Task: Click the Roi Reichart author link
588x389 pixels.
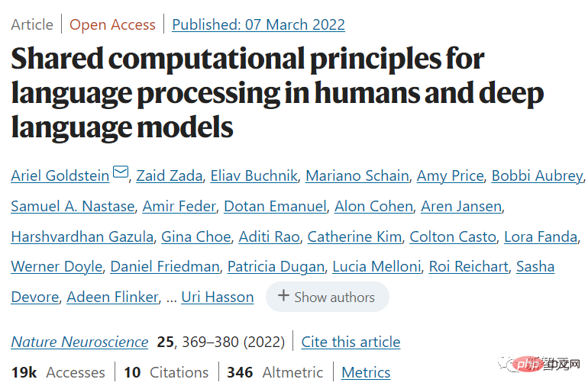Action: pos(468,266)
